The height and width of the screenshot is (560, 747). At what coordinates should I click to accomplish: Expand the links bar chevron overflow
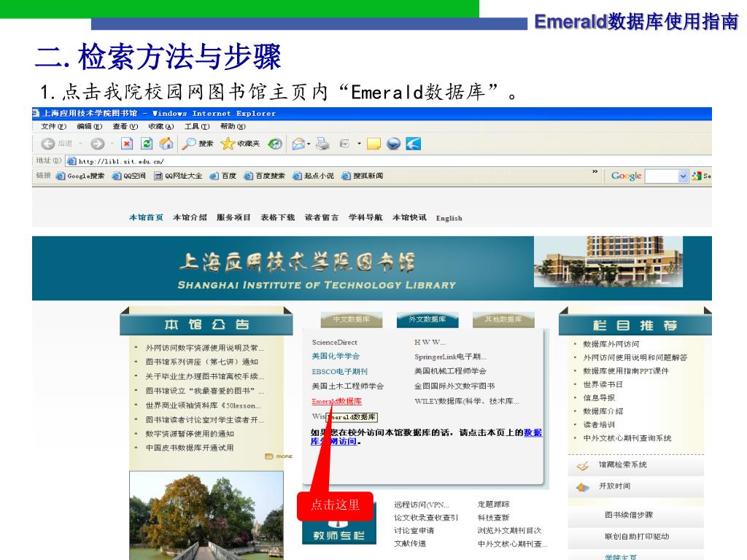click(595, 171)
